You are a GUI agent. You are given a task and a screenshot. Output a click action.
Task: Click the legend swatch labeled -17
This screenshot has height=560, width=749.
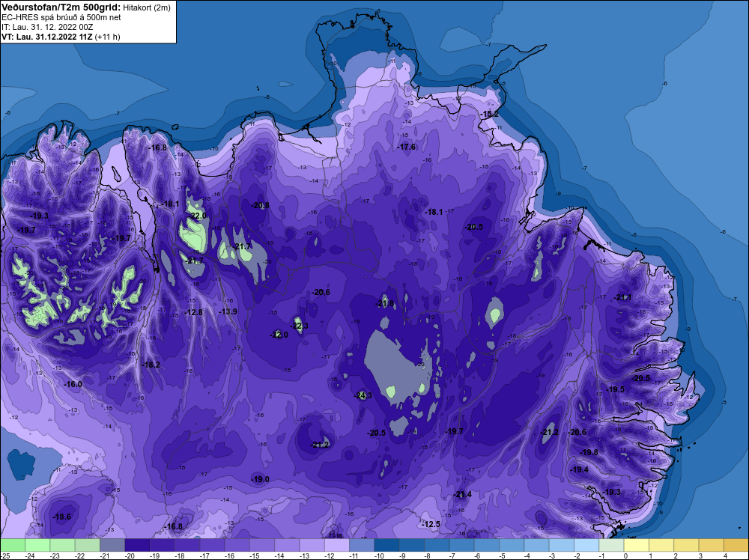pyautogui.click(x=212, y=545)
